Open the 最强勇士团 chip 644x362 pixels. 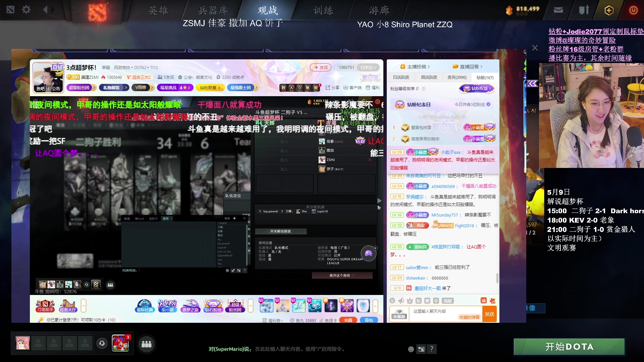click(243, 87)
